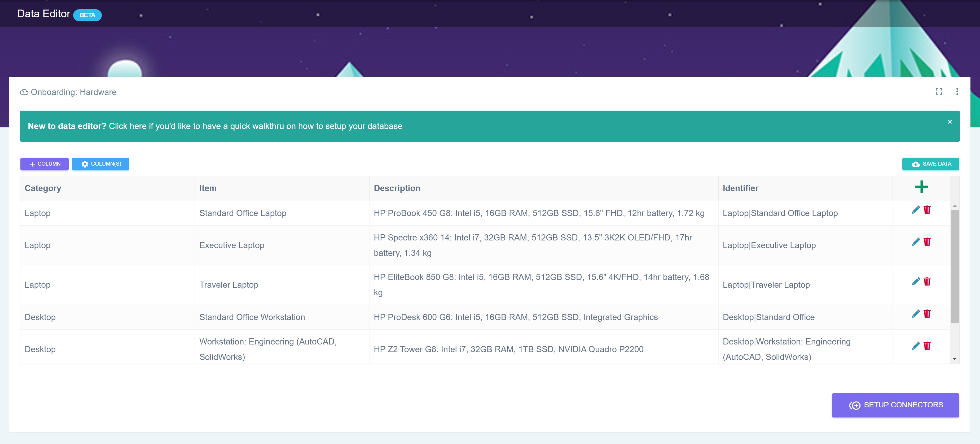
Task: Edit the Traveler Laptop row
Action: pyautogui.click(x=915, y=282)
